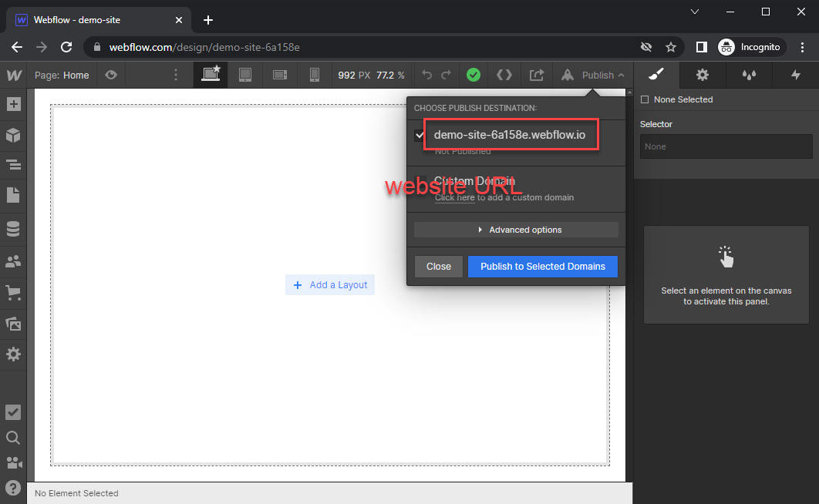
Task: Check the green saved status icon
Action: [x=474, y=75]
